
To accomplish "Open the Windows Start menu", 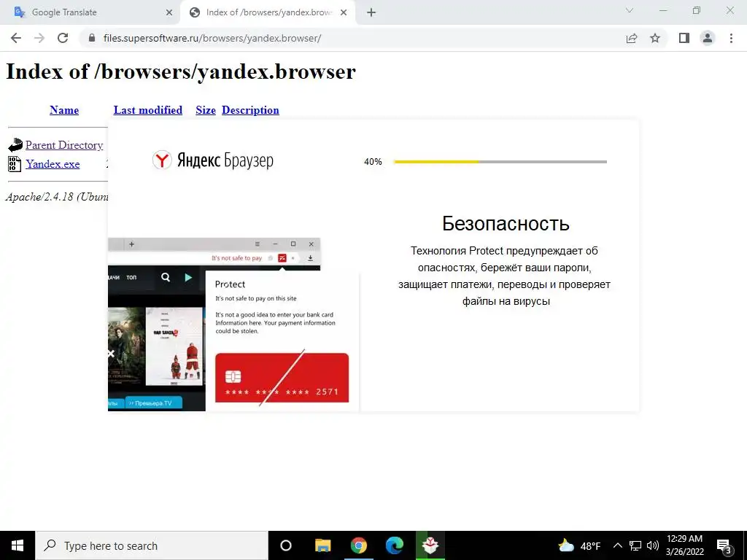I will coord(18,545).
